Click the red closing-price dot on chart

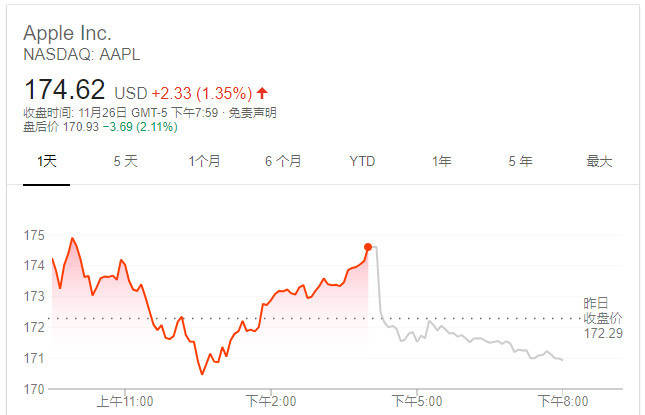[368, 247]
